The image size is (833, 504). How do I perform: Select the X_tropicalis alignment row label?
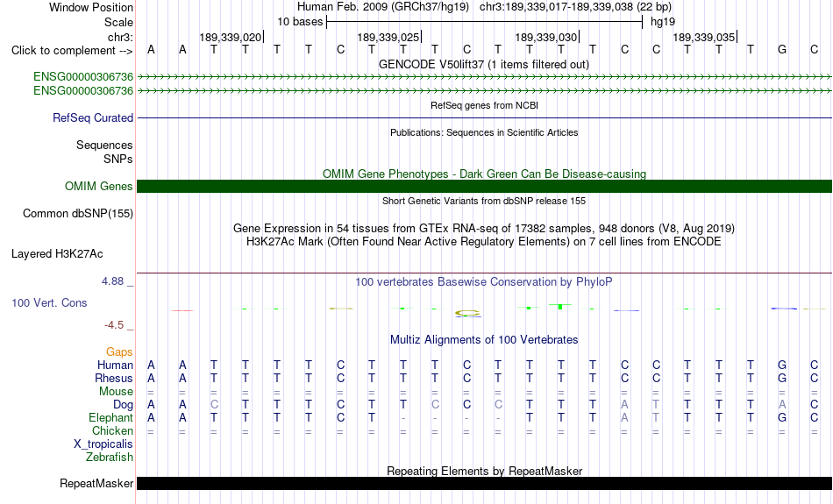(x=103, y=444)
